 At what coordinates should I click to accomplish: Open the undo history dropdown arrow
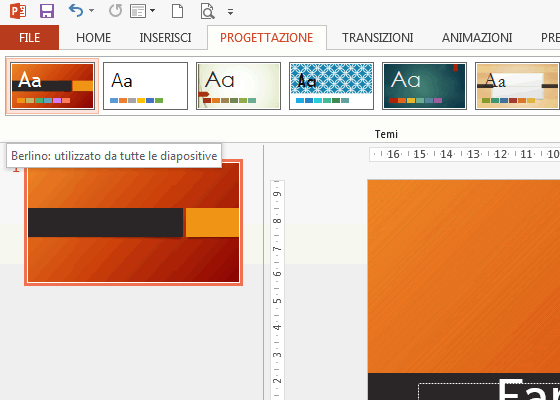click(91, 11)
